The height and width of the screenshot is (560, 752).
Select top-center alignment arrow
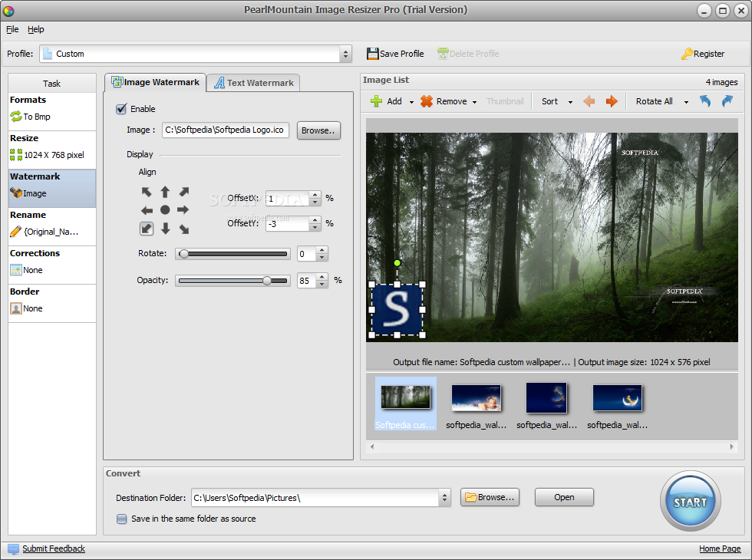165,193
